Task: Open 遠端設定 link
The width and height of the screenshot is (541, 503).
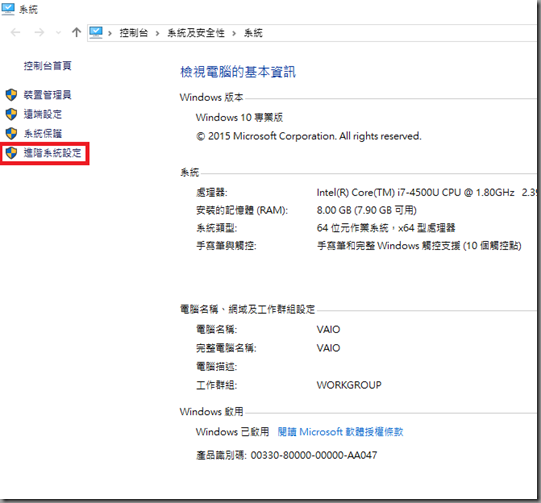Action: [42, 114]
